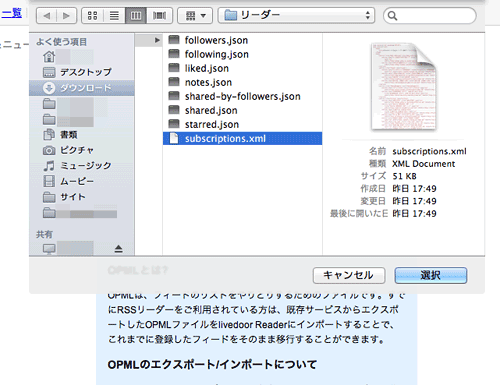
Task: Click the blurred folder below サイト
Action: pyautogui.click(x=49, y=212)
